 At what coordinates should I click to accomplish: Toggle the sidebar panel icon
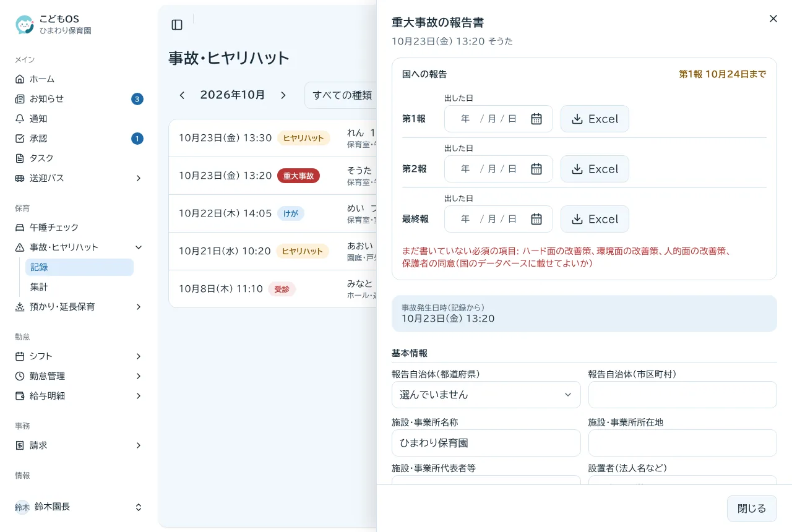[177, 25]
